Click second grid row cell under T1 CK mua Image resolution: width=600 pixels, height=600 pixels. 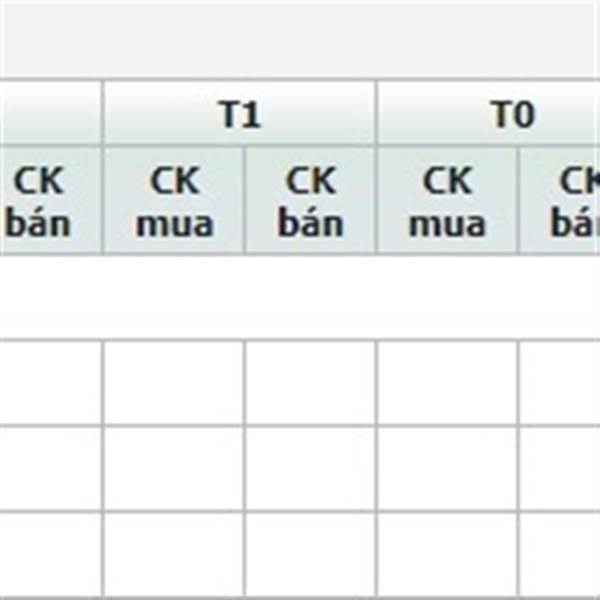(x=174, y=468)
